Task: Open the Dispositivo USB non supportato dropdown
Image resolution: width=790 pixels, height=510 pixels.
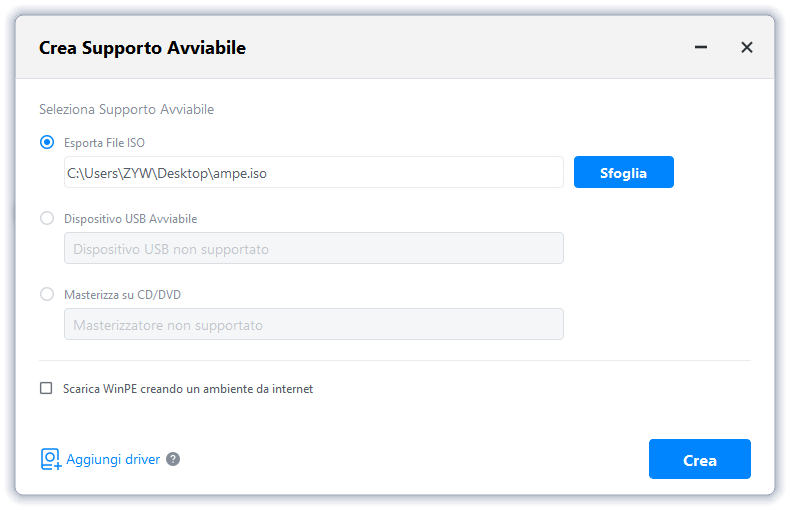Action: tap(313, 248)
